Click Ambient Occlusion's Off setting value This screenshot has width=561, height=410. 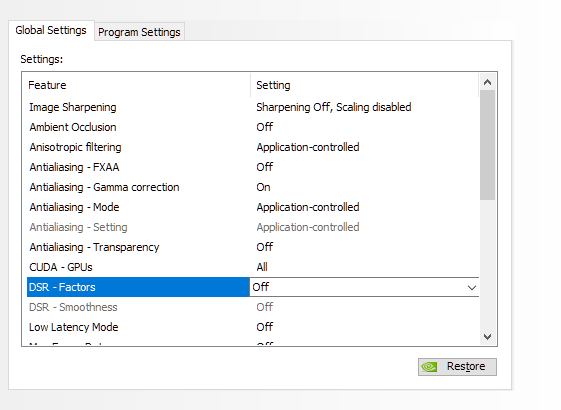click(x=264, y=127)
